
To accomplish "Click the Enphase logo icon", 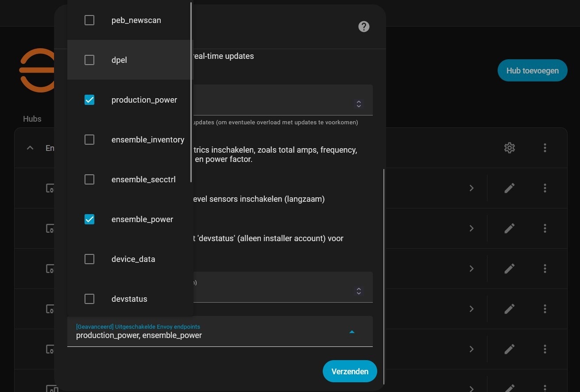I will click(37, 70).
